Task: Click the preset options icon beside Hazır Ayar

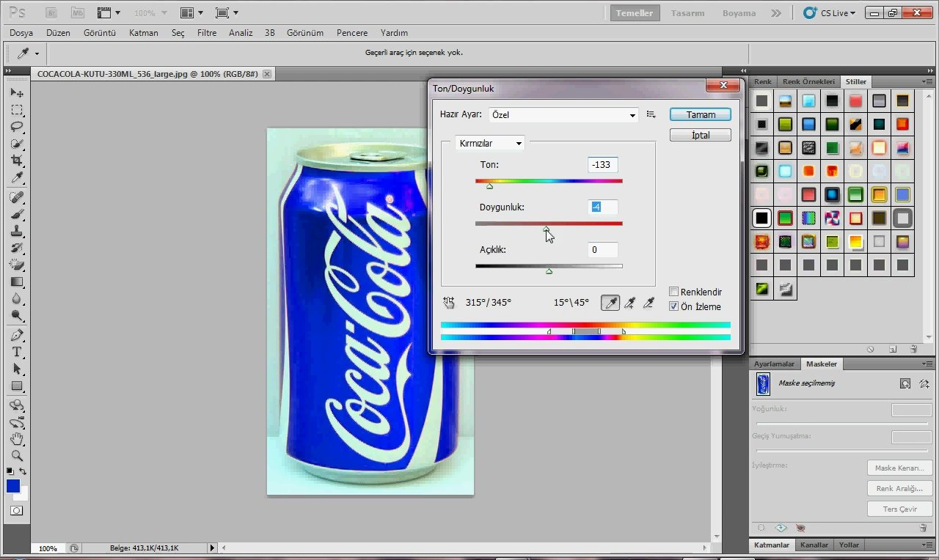Action: [651, 114]
